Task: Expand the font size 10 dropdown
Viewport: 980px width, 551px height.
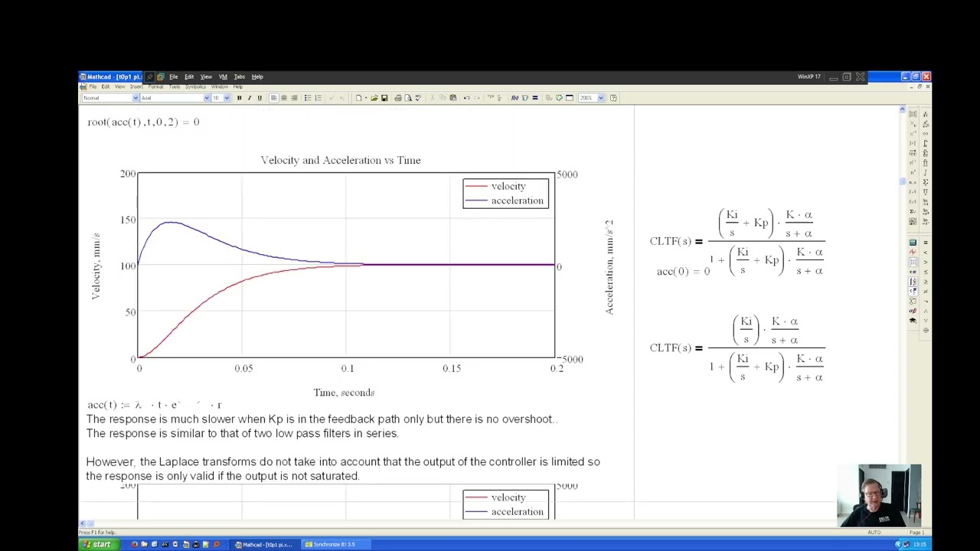Action: [227, 97]
